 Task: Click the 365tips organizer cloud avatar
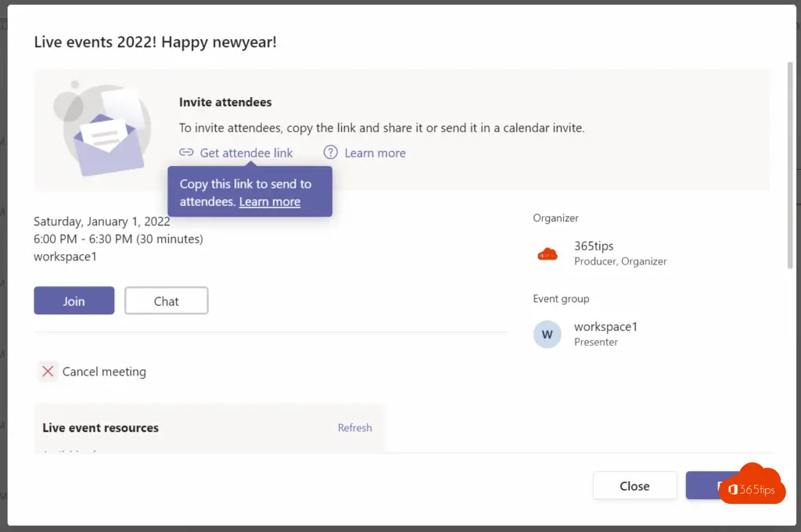click(548, 253)
